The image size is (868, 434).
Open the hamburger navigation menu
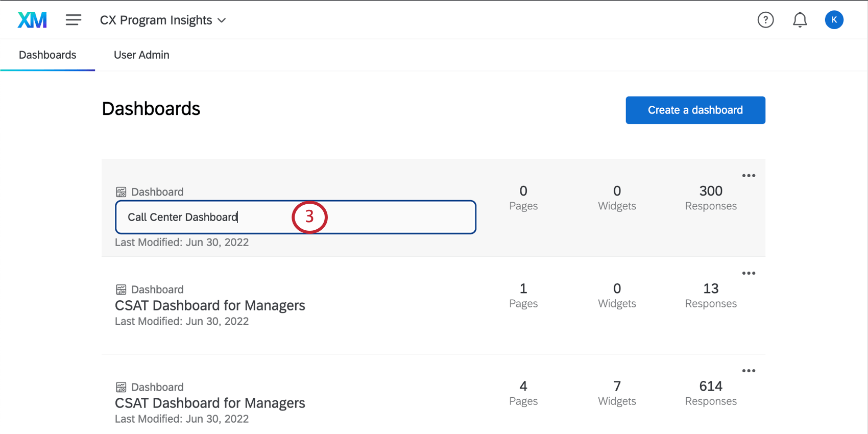[x=74, y=20]
